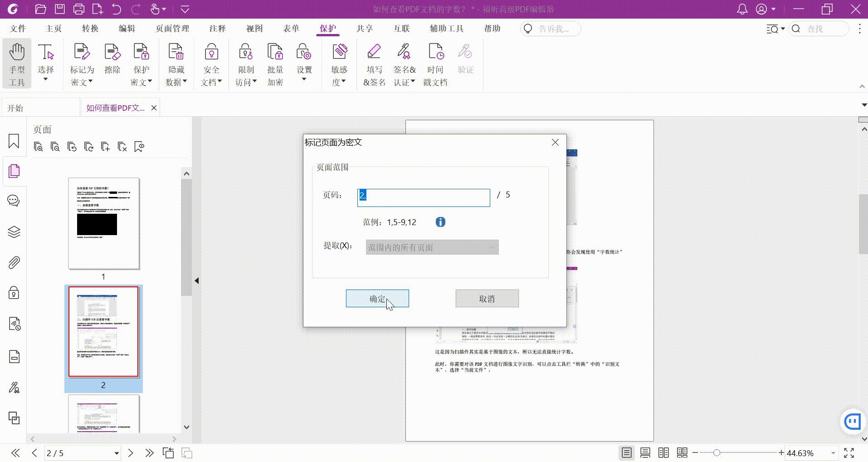Image resolution: width=868 pixels, height=462 pixels.
Task: Collapse the ribbon with the chevron
Action: 862,86
